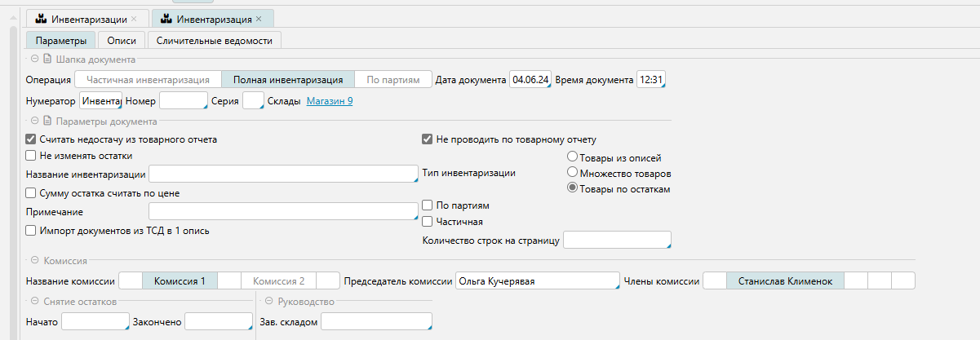Close the Инвентаризация tab
980x340 pixels.
click(x=259, y=18)
